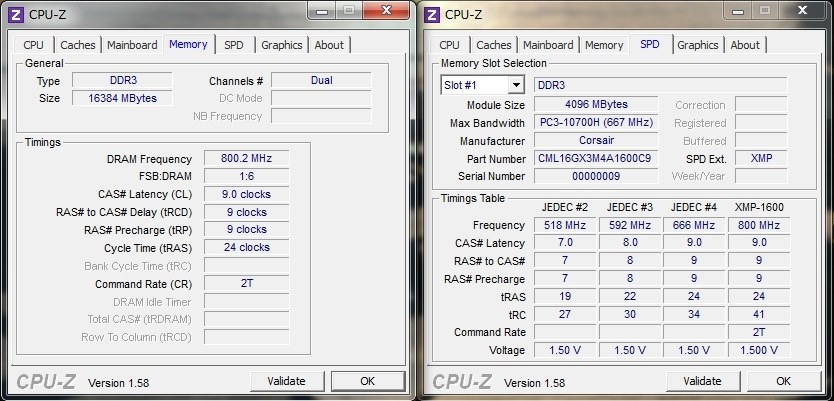This screenshot has width=834, height=401.
Task: Click JEDEC #3 frequency cell 592 MHz
Action: [x=630, y=225]
